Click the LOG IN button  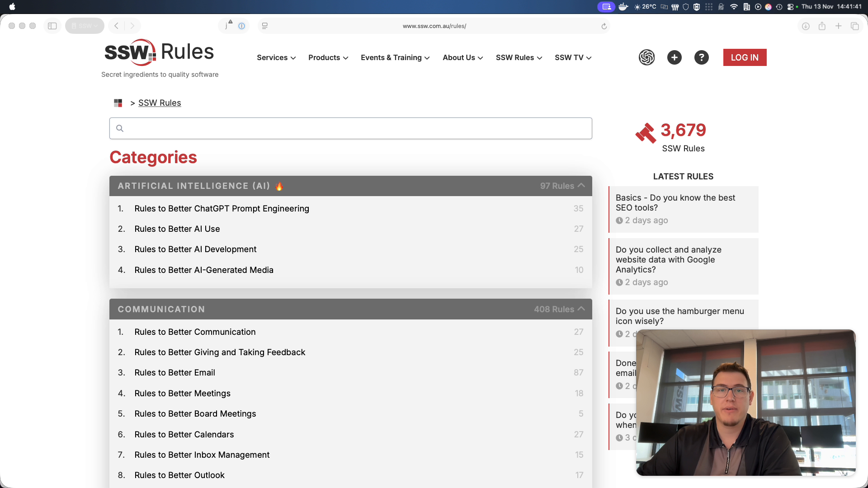pyautogui.click(x=745, y=57)
